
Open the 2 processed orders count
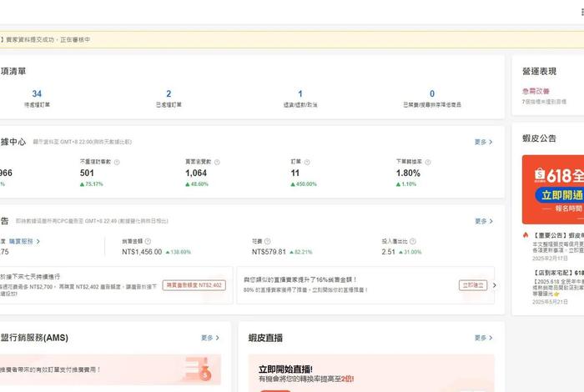pyautogui.click(x=169, y=93)
